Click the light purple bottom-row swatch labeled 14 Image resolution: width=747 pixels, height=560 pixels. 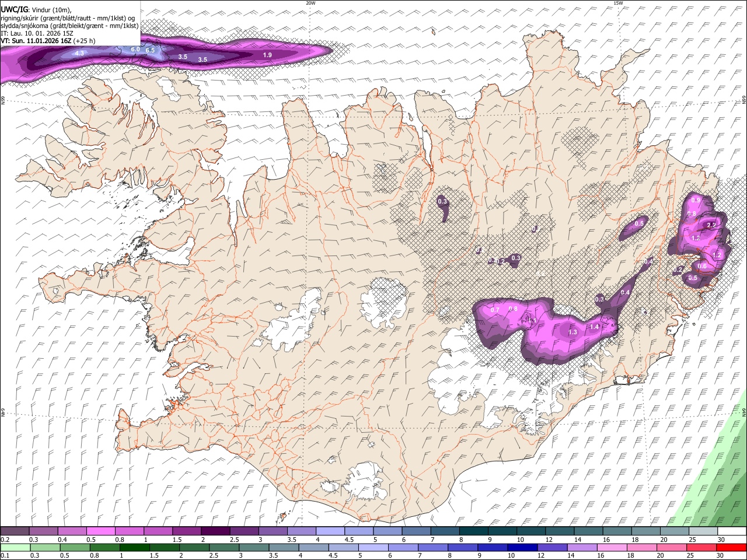pos(582,547)
